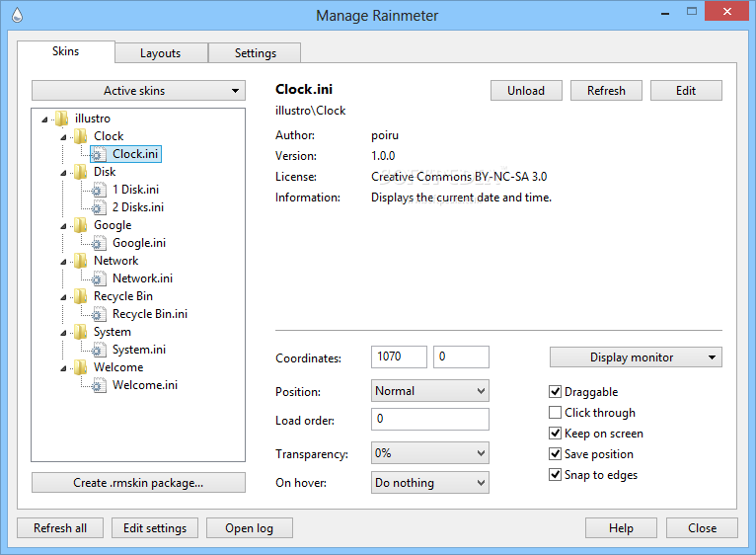Viewport: 756px width, 555px height.
Task: Collapse the Disk folder arrow
Action: 63,173
